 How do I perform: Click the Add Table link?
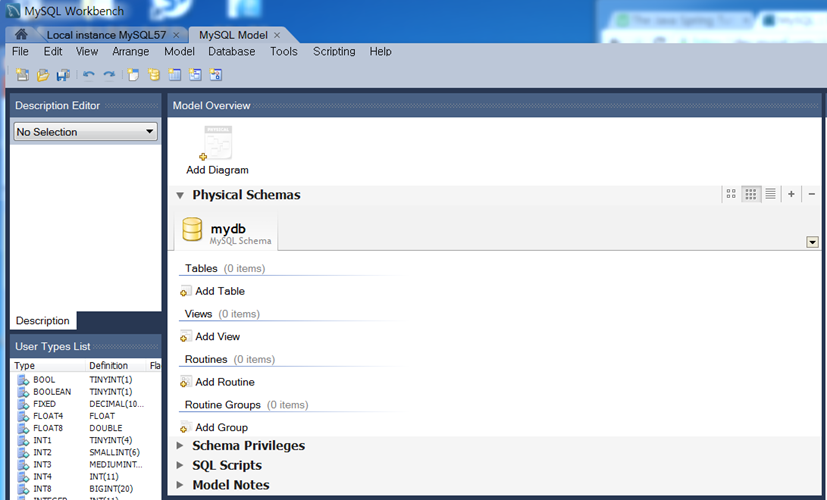click(x=220, y=291)
